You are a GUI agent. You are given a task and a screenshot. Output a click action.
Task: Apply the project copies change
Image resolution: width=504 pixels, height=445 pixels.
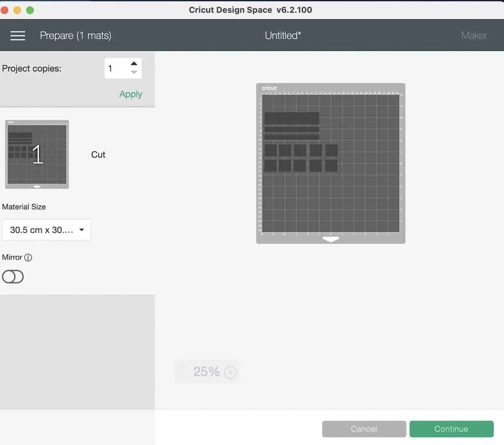coord(131,94)
